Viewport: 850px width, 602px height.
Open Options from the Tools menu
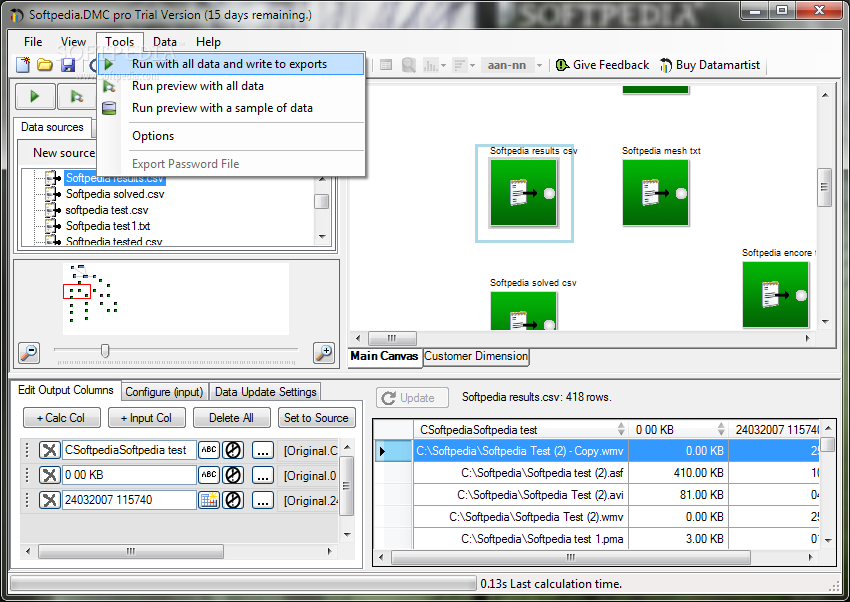click(x=231, y=136)
